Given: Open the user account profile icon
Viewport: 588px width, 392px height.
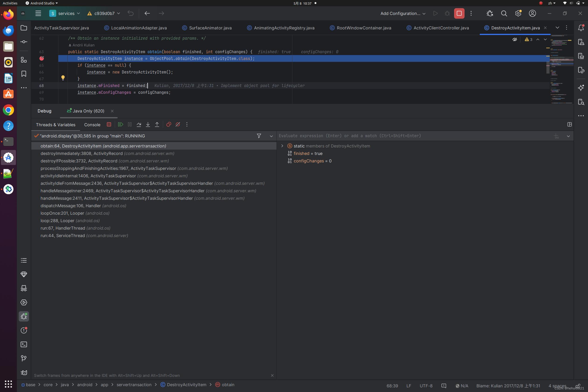Looking at the screenshot, I should tap(532, 14).
